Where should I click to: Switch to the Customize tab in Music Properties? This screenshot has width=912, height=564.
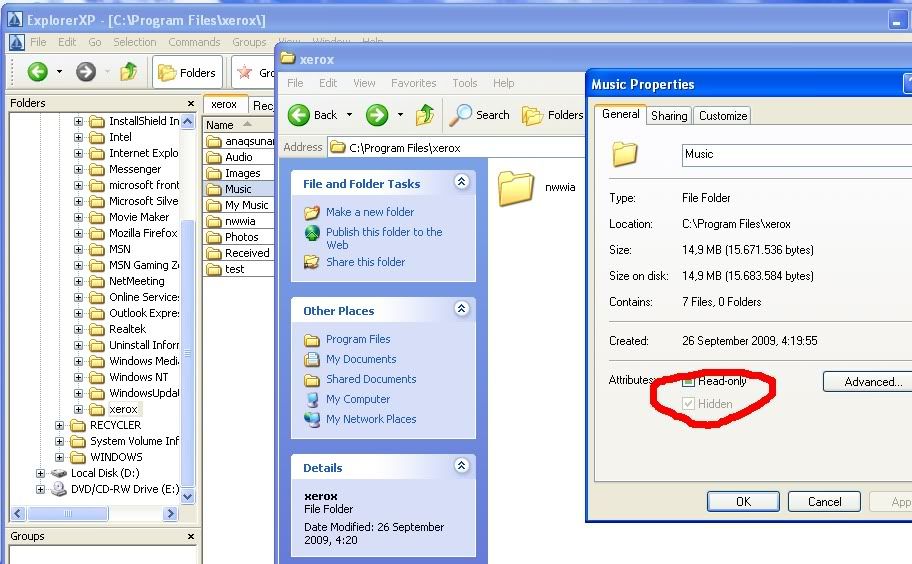(723, 116)
